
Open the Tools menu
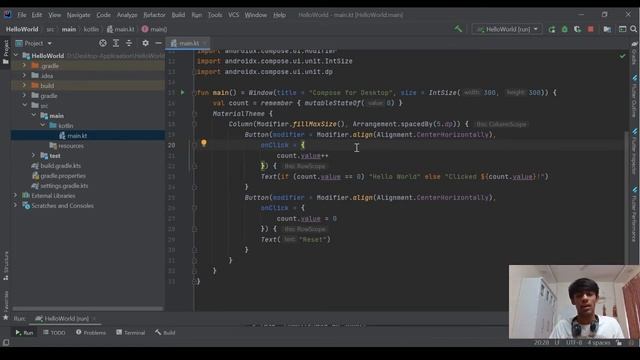[215, 15]
